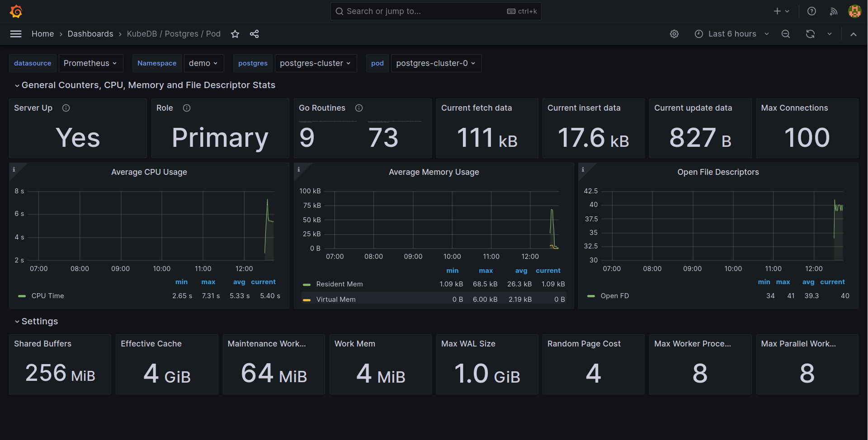
Task: View Server Up panel info tooltip
Action: [x=66, y=108]
